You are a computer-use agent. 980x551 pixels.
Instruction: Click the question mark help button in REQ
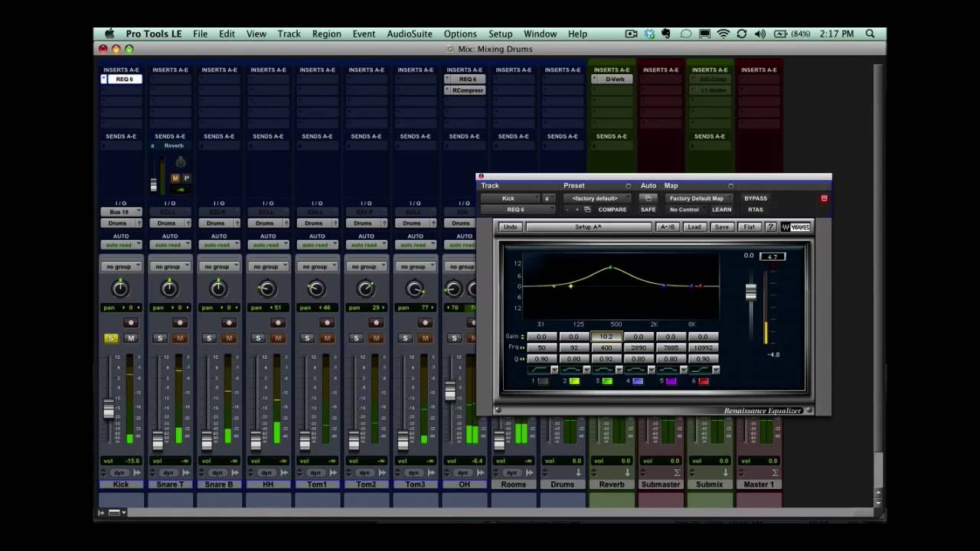(770, 227)
